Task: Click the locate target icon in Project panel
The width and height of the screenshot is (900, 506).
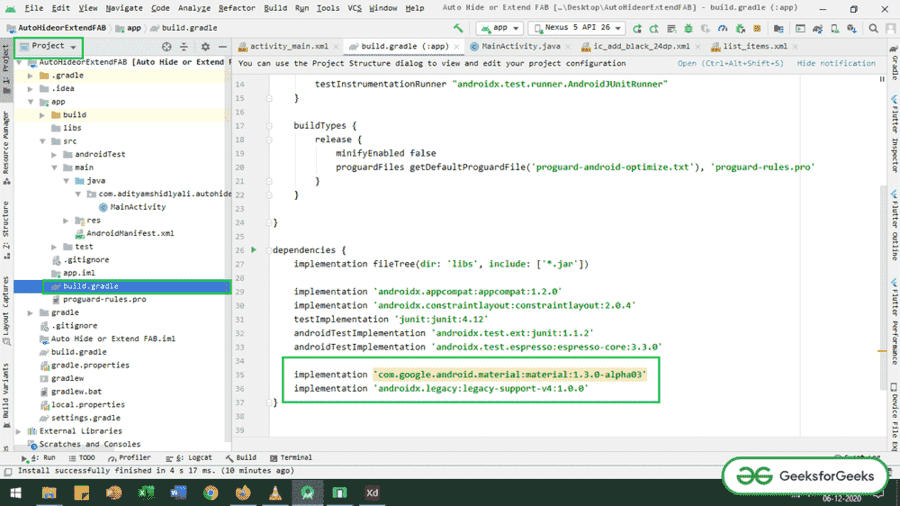Action: (167, 47)
